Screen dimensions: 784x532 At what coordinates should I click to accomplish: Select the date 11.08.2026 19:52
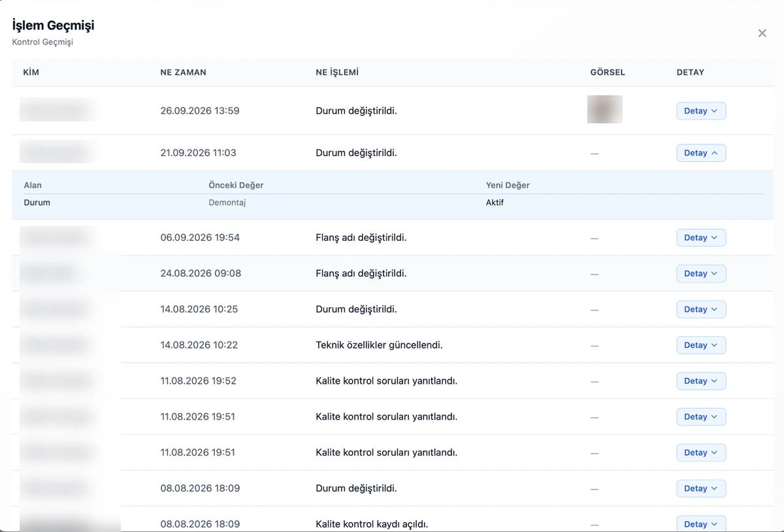(x=198, y=381)
